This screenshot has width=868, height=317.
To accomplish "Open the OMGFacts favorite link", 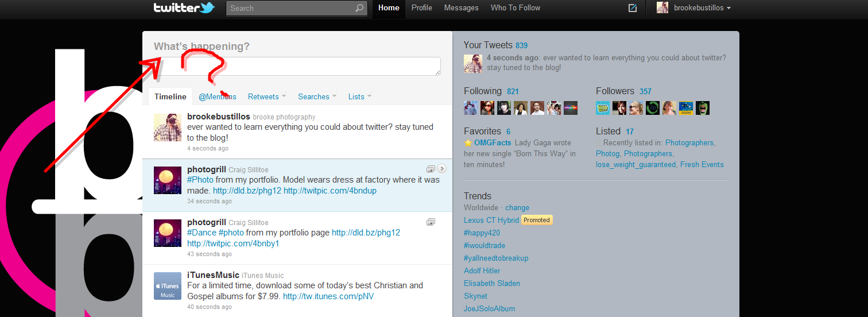I will coord(494,142).
